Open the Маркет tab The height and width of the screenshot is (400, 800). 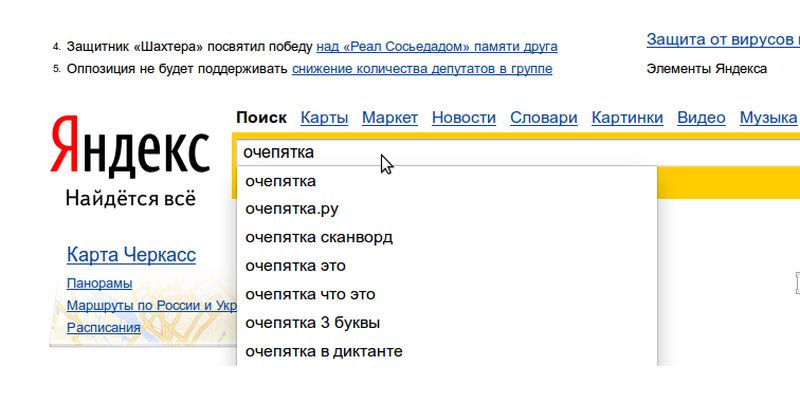click(x=390, y=118)
